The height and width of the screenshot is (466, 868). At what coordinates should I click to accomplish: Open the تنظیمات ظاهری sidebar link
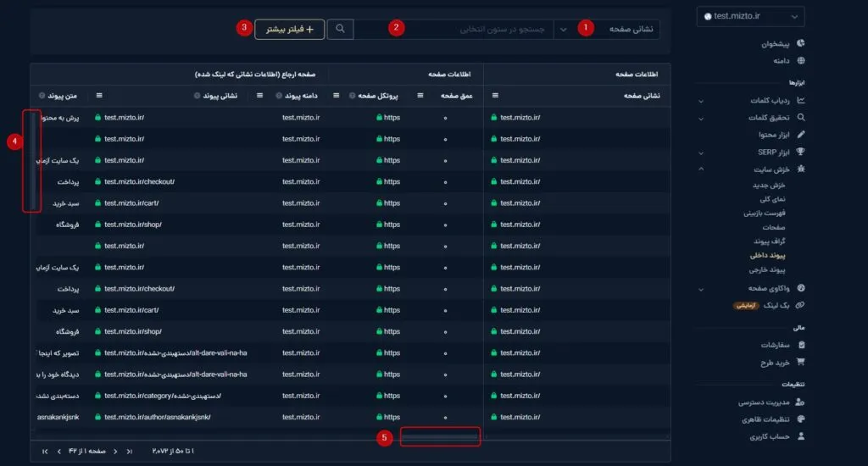[765, 419]
